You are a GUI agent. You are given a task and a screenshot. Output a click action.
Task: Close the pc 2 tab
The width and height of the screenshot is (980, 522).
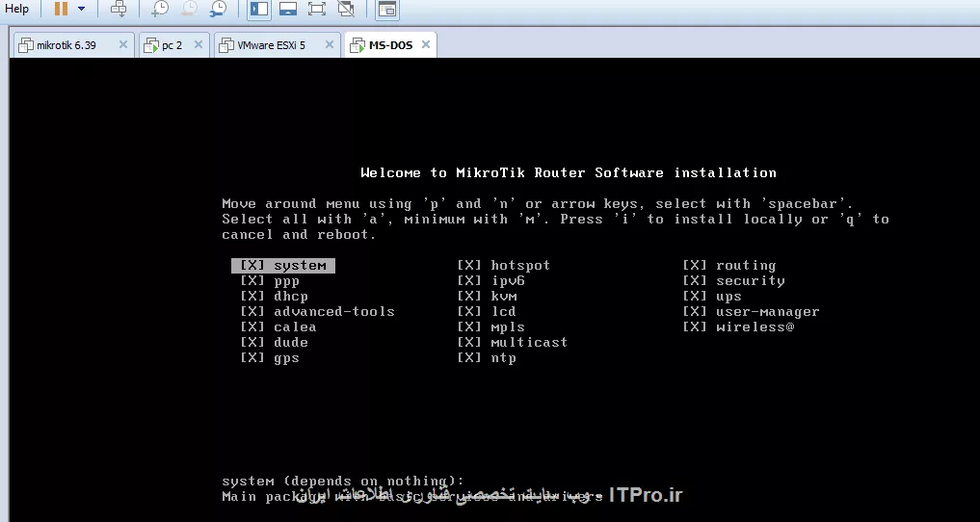199,44
